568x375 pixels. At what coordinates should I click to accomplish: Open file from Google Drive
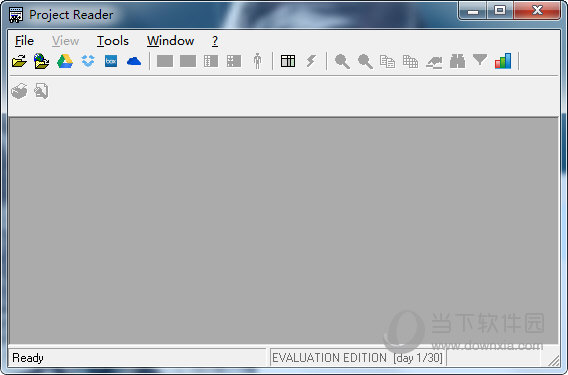[x=65, y=61]
